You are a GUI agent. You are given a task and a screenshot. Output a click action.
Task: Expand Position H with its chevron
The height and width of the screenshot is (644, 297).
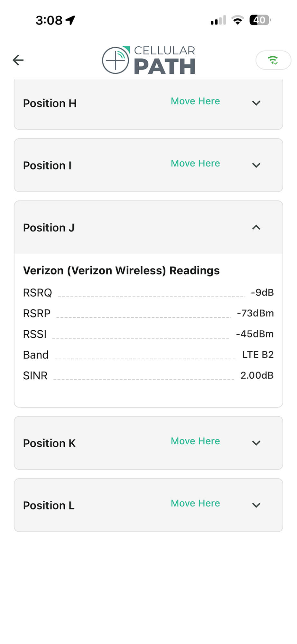pos(256,103)
